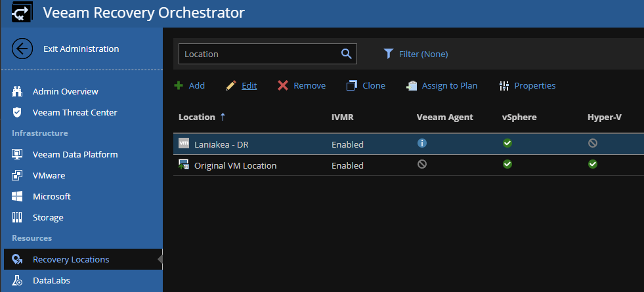This screenshot has height=292, width=644.
Task: Click the Exit Administration back arrow icon
Action: (22, 49)
